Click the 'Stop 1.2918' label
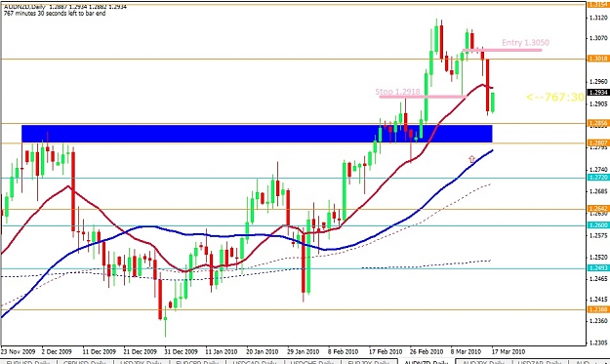 pyautogui.click(x=397, y=92)
